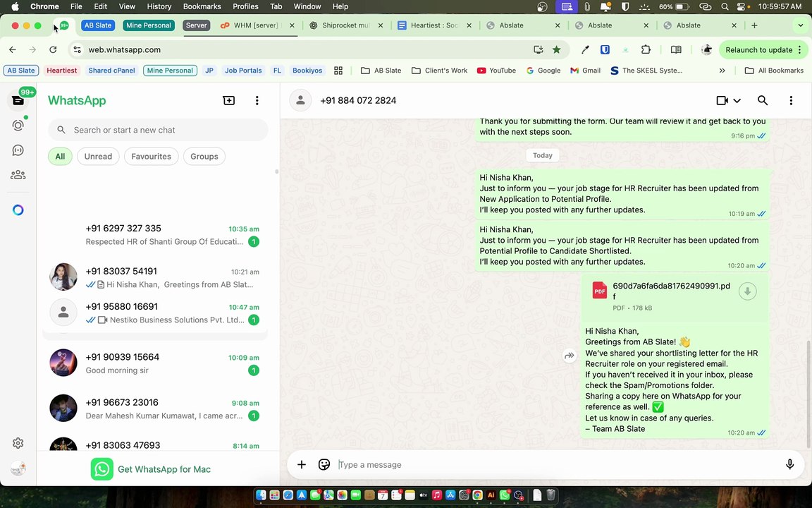Open the Communities icon in WhatsApp sidebar
Screen dimensions: 812x508
click(x=18, y=175)
